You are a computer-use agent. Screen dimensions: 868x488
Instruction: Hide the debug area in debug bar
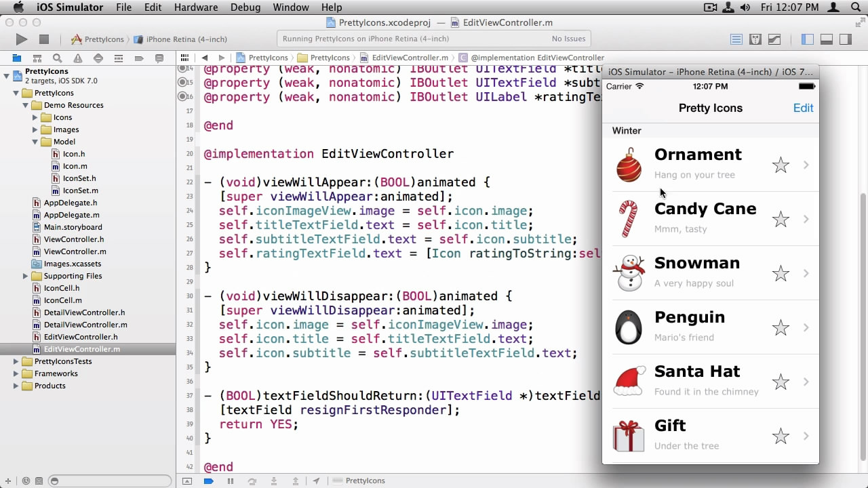(x=187, y=481)
